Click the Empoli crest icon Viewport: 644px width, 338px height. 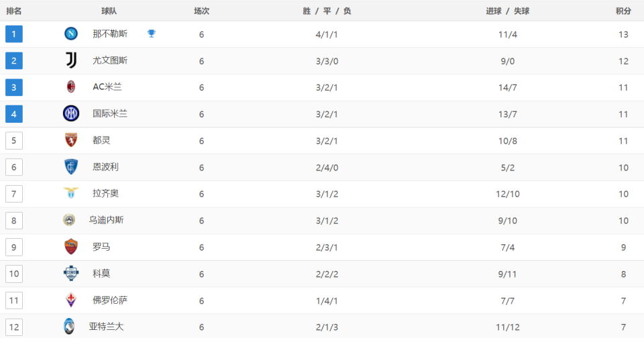point(71,167)
